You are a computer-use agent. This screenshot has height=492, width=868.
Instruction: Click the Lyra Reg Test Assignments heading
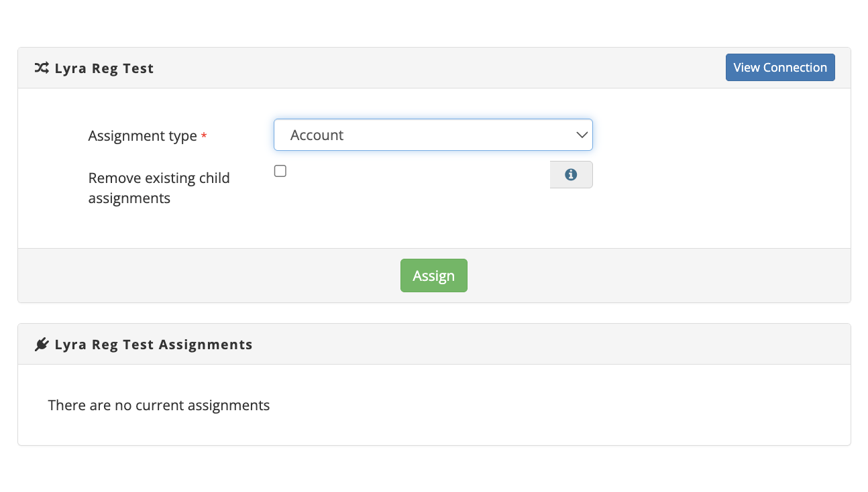(154, 345)
